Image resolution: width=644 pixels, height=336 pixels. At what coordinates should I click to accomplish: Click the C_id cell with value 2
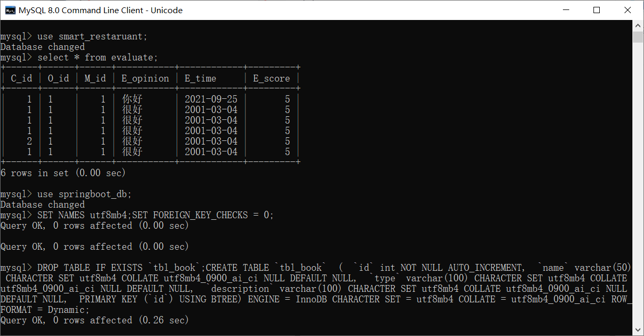tap(29, 141)
